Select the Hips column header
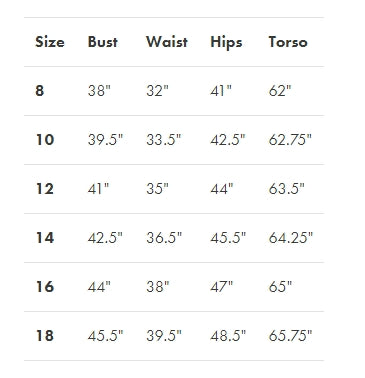 (226, 43)
